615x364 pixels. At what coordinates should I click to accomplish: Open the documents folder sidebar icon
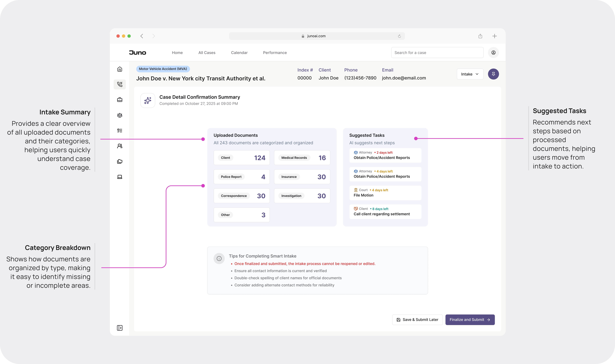[120, 161]
